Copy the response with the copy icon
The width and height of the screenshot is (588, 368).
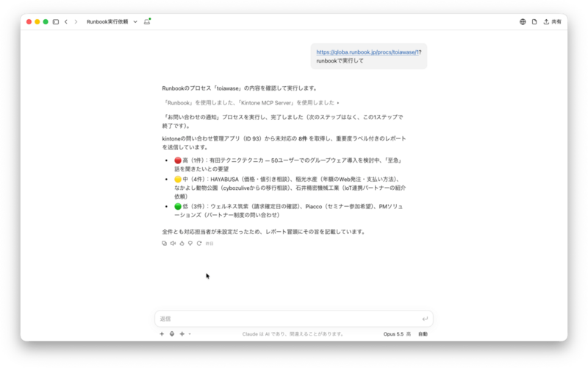[164, 244]
